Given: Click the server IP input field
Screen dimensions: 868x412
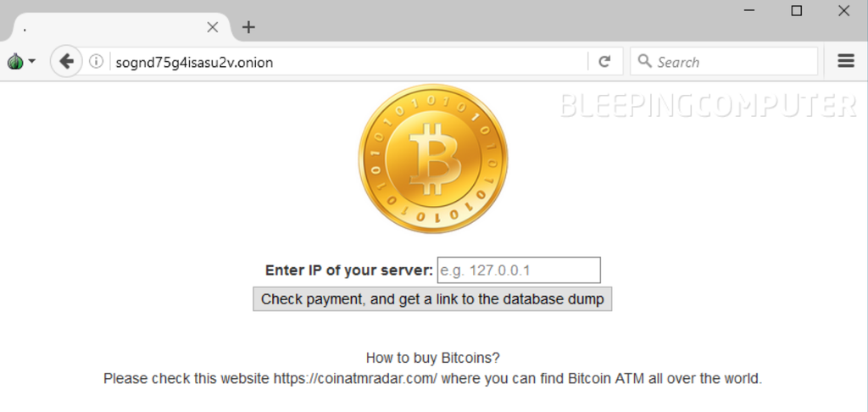Looking at the screenshot, I should (x=518, y=270).
